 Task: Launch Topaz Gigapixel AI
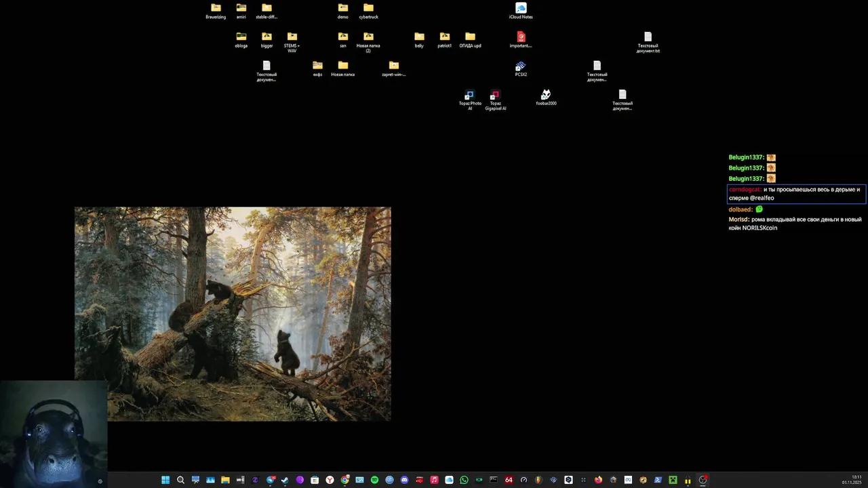[496, 100]
